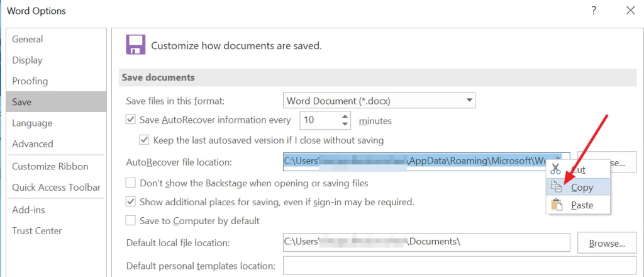Choose Cut from the context menu

578,169
